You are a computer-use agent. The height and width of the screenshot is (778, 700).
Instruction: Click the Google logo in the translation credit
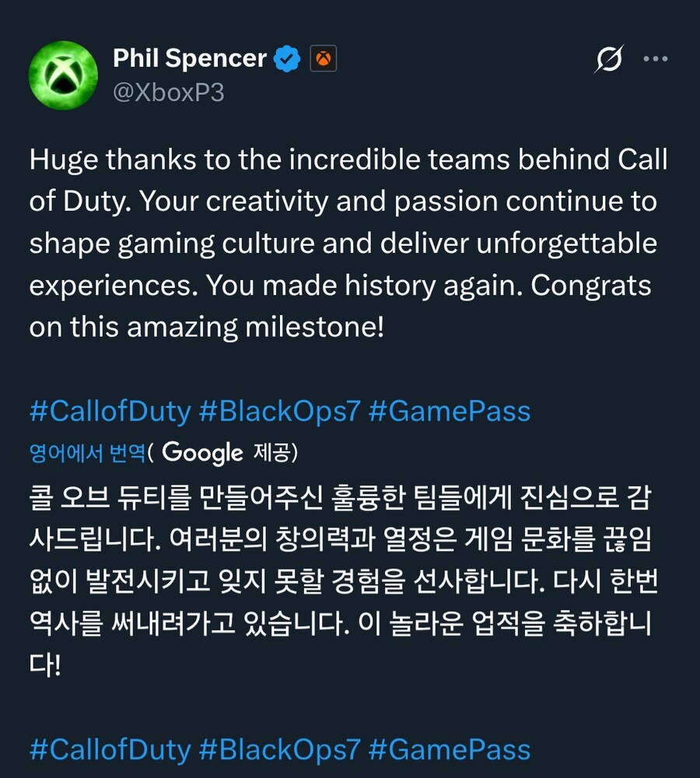(x=204, y=452)
